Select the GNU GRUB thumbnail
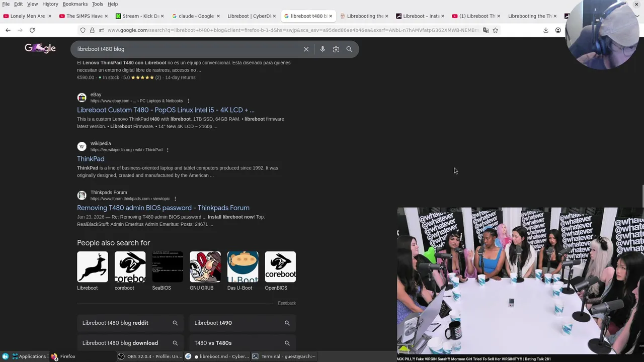The width and height of the screenshot is (644, 362). click(205, 267)
